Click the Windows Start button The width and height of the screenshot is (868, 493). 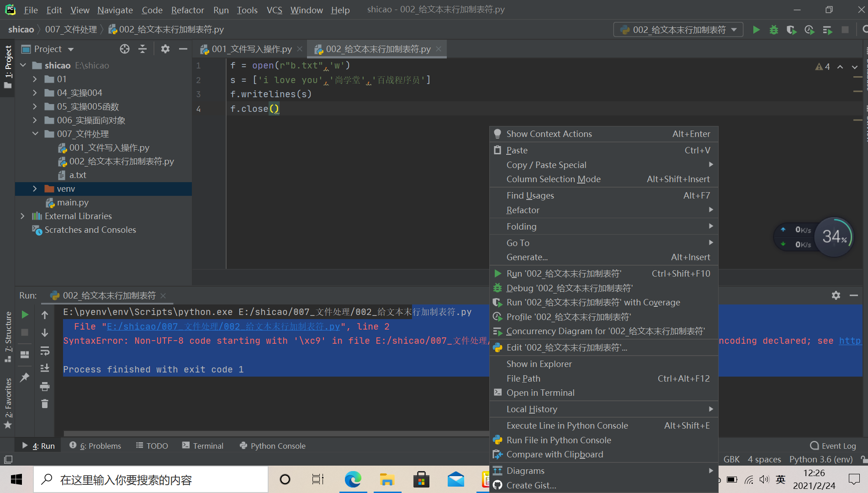[x=16, y=479]
